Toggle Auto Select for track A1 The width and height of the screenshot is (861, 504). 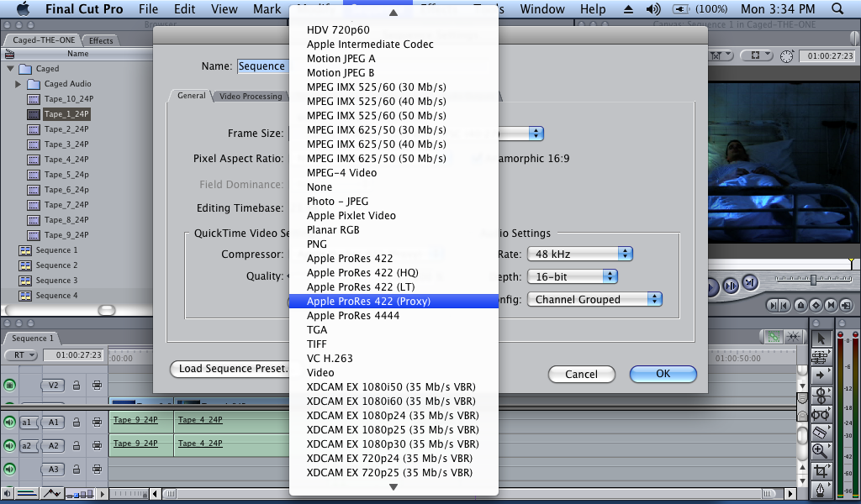point(97,423)
